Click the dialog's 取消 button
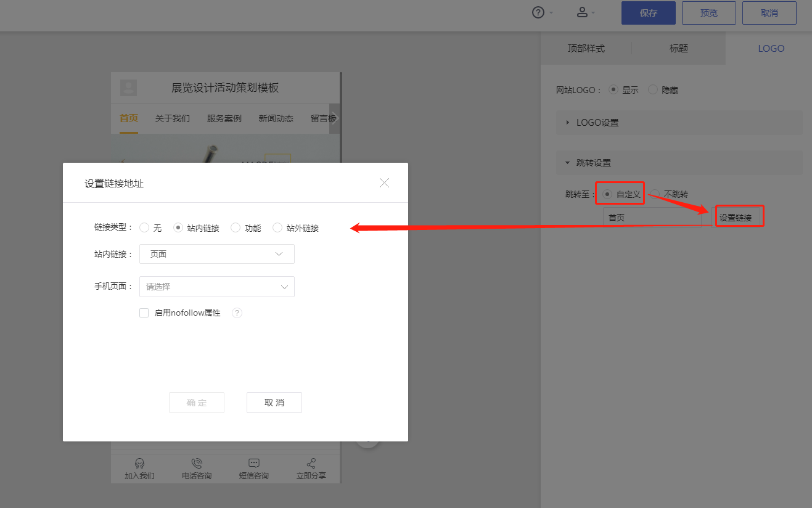Image resolution: width=812 pixels, height=508 pixels. click(274, 403)
